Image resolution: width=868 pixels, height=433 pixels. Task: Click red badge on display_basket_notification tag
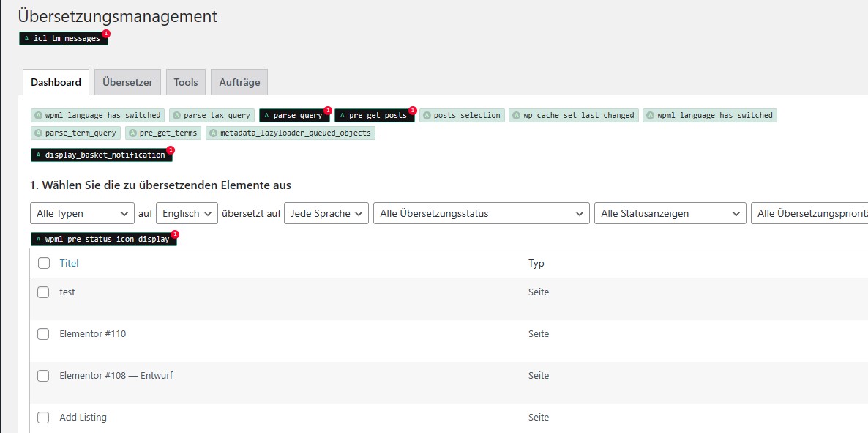(x=171, y=149)
